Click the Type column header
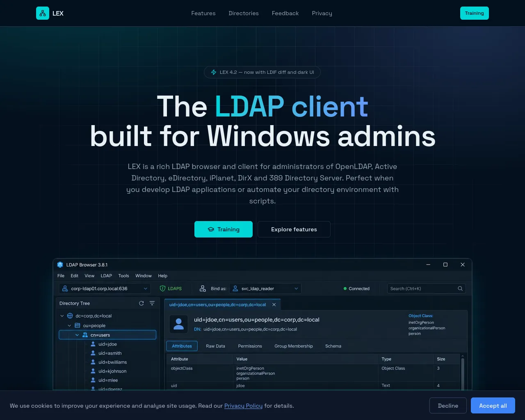The image size is (525, 420). pos(406,359)
